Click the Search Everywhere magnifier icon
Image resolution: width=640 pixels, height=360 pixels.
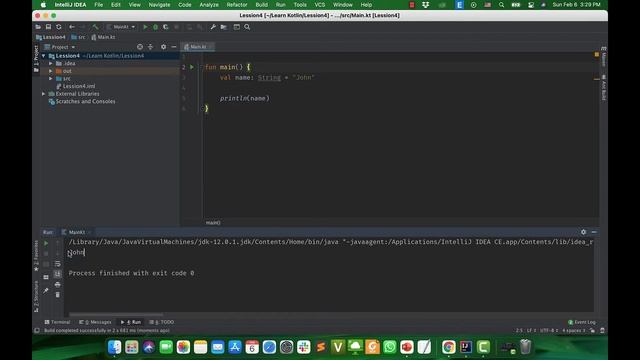pyautogui.click(x=247, y=27)
